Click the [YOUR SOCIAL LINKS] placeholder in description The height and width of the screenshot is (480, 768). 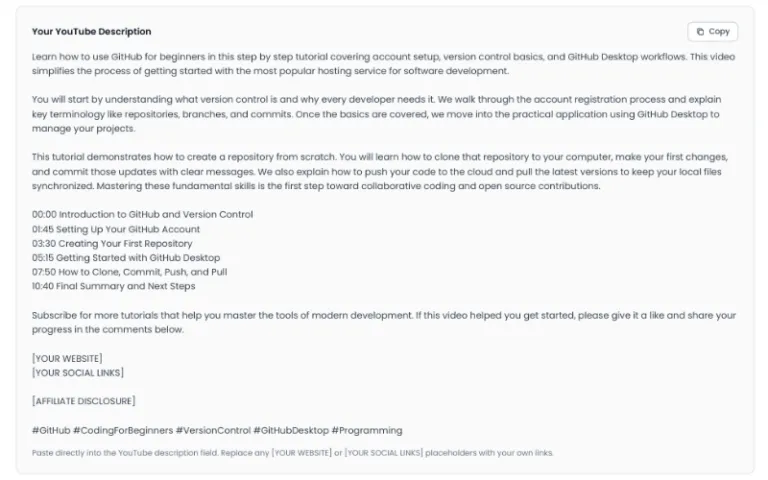tap(78, 373)
